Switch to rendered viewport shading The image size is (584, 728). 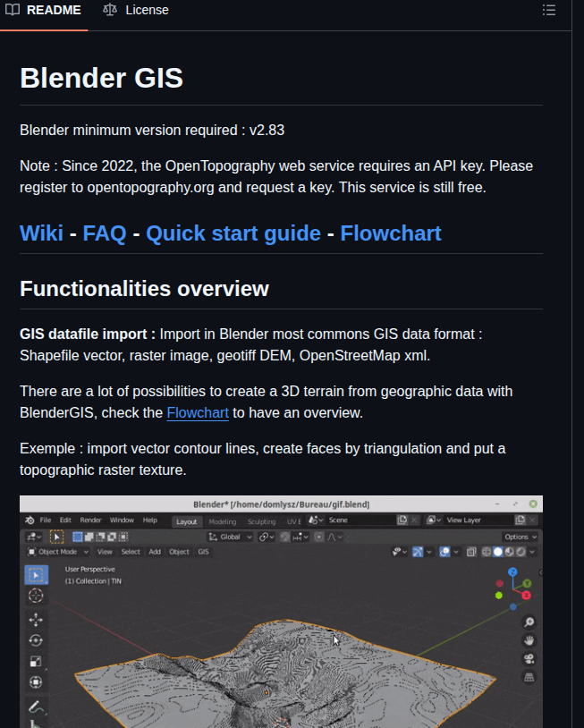521,552
